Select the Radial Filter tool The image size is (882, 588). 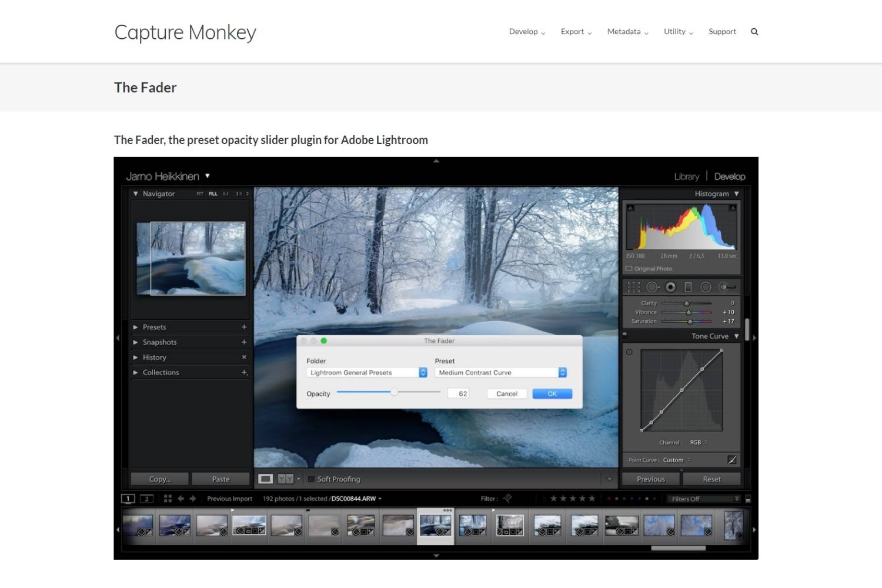tap(706, 287)
